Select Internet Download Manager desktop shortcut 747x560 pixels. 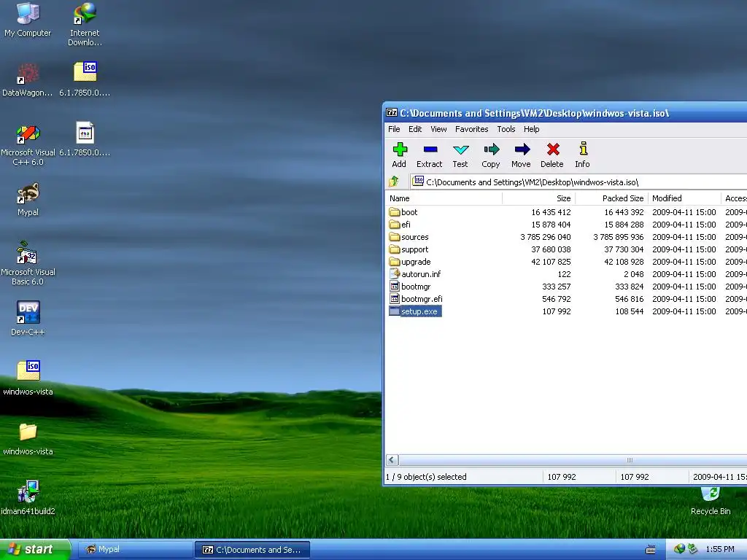[85, 24]
